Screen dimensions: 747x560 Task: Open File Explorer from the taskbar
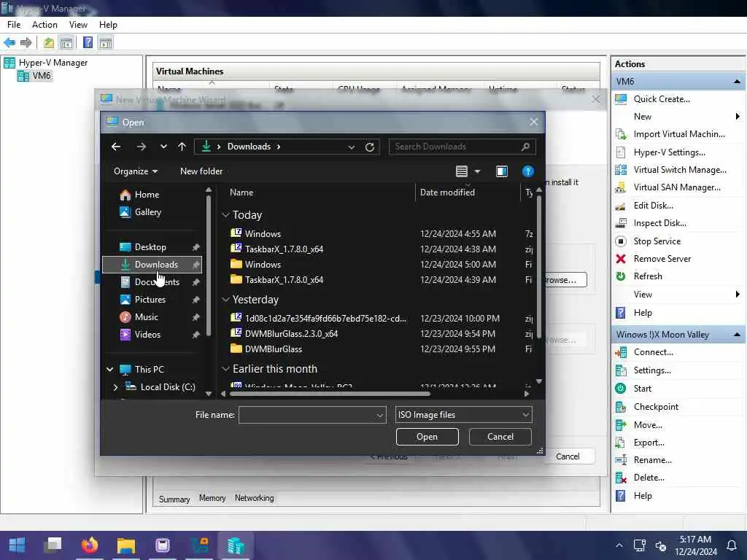click(x=126, y=545)
